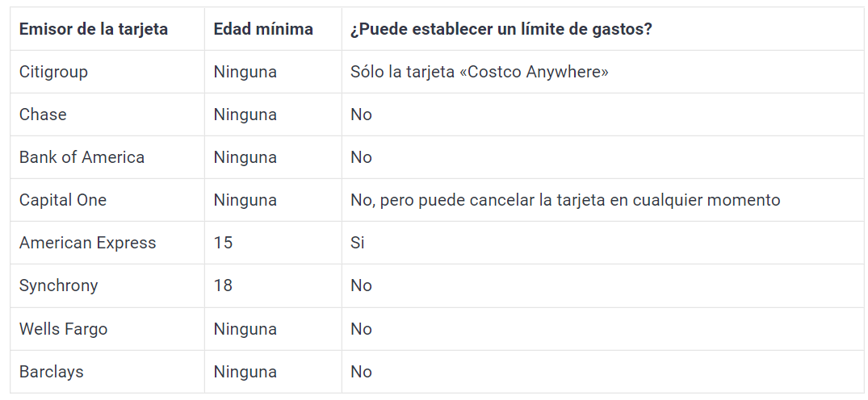Click 'Ninguna' in the Barclays row
The width and height of the screenshot is (868, 400).
coord(245,372)
